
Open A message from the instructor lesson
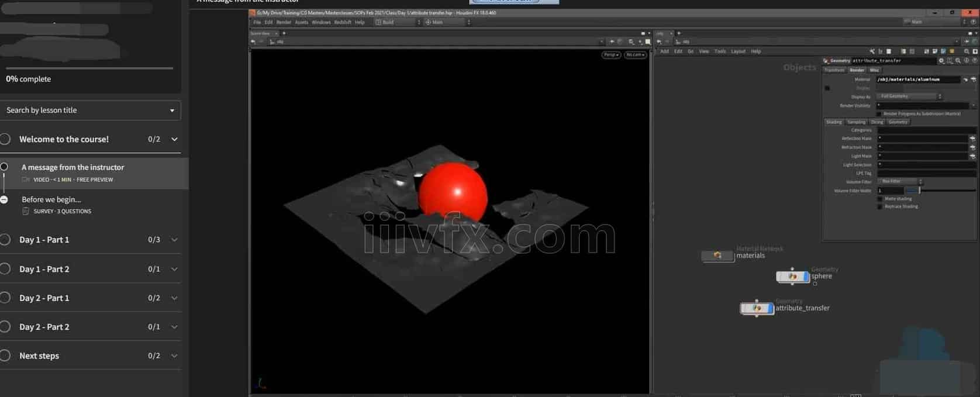point(73,167)
